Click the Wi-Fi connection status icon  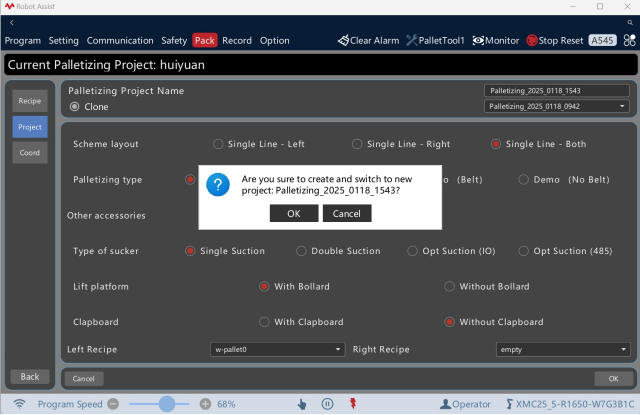click(x=19, y=404)
